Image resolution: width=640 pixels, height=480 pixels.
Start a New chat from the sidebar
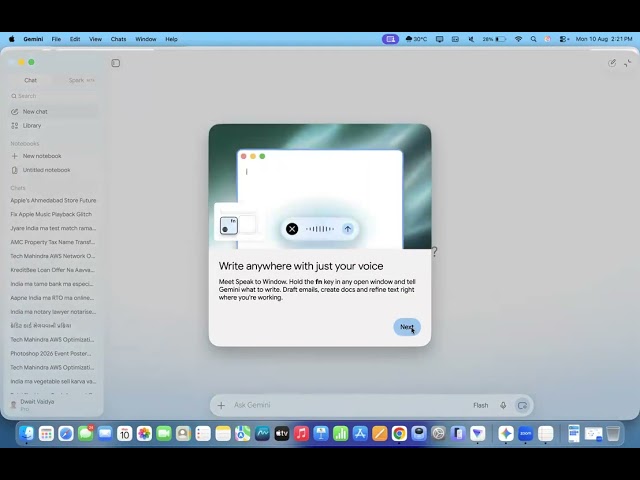pyautogui.click(x=53, y=111)
